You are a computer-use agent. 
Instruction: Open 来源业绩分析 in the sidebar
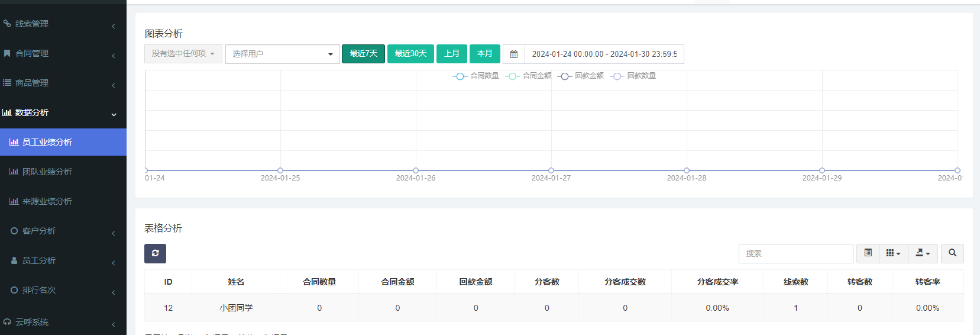(47, 201)
